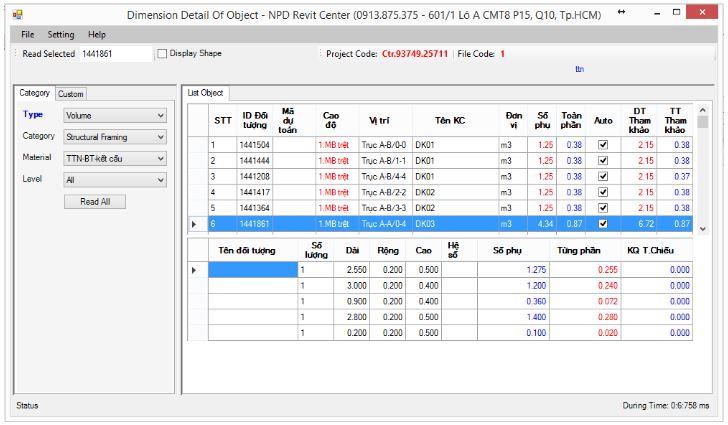
Task: Click the ID Đối tượng column header
Action: pyautogui.click(x=255, y=121)
